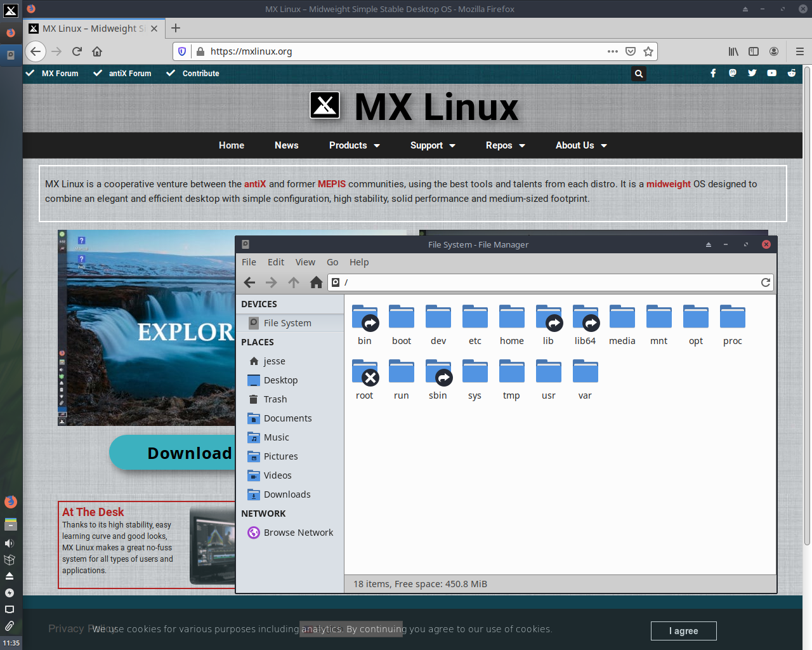Select Trash in Places sidebar
The width and height of the screenshot is (812, 650).
click(290, 399)
